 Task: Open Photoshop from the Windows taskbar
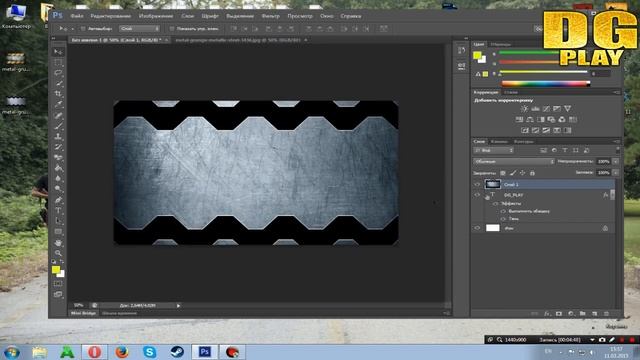(x=205, y=352)
